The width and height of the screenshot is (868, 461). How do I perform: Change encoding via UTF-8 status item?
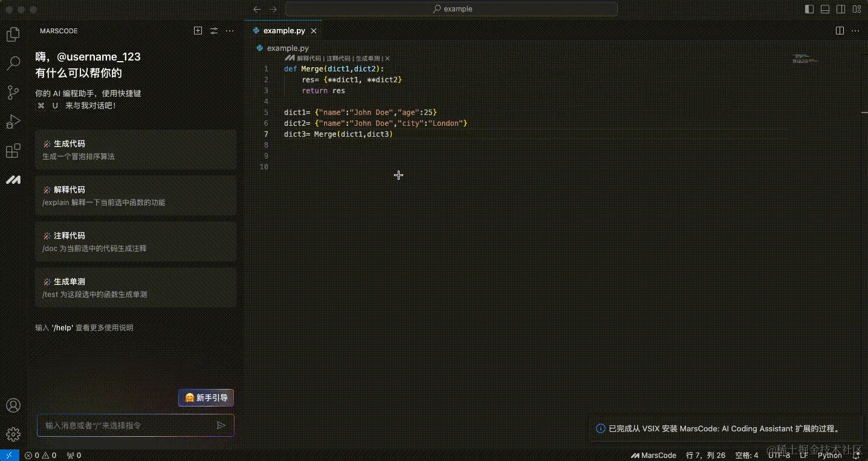tap(779, 455)
